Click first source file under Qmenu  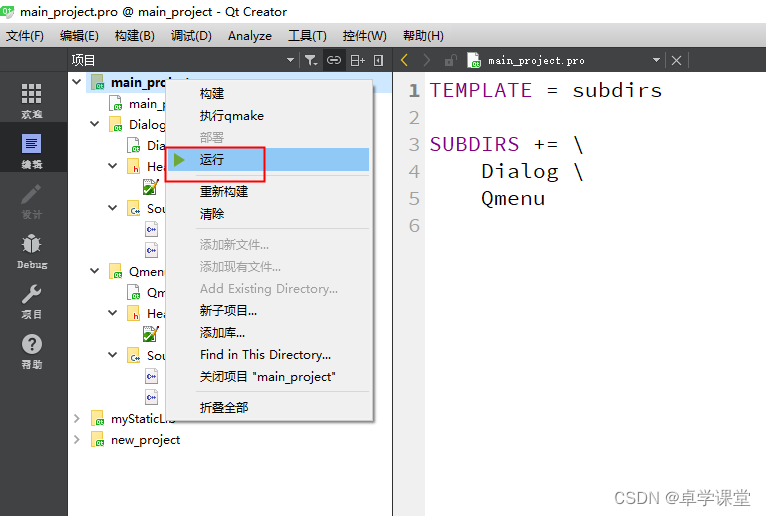click(151, 376)
